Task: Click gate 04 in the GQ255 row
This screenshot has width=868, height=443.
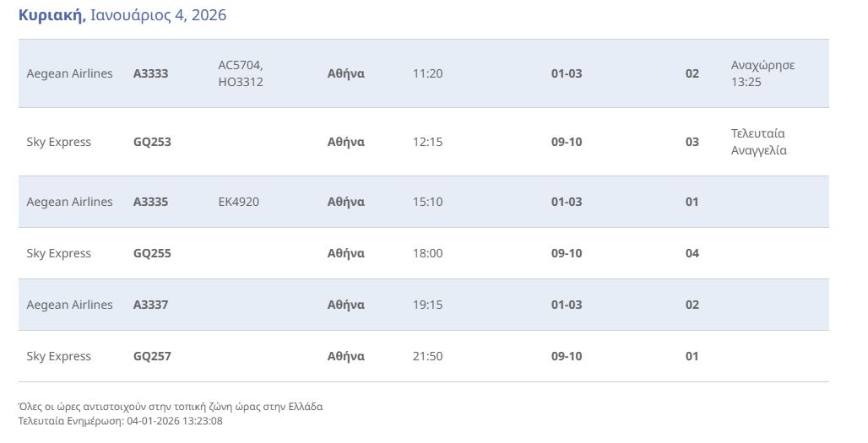Action: [692, 253]
